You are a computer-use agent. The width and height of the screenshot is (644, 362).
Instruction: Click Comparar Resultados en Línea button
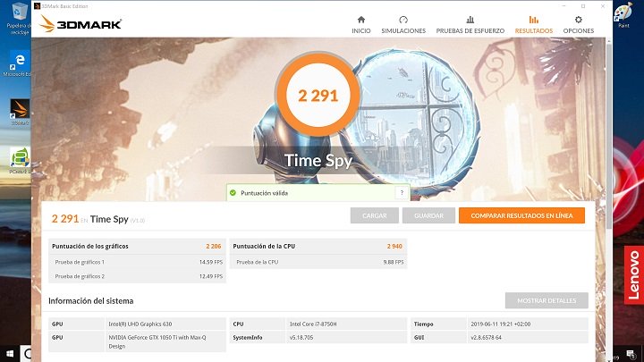pos(521,215)
